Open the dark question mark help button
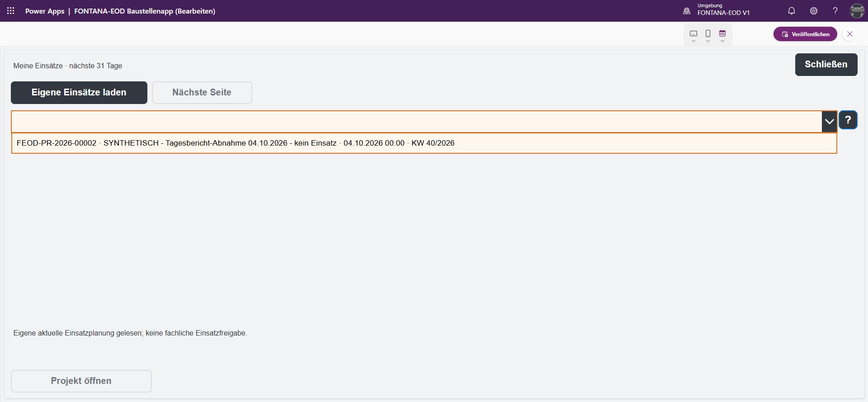The height and width of the screenshot is (402, 868). pos(848,120)
